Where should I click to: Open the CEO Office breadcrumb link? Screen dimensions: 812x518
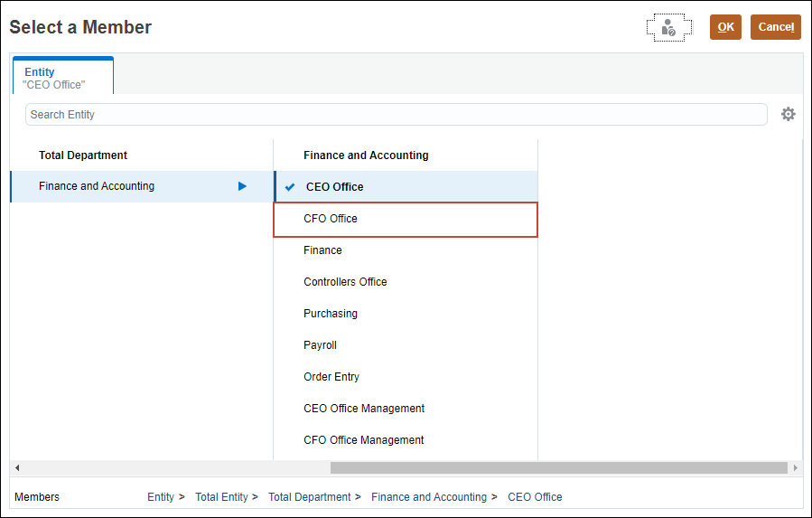point(535,496)
